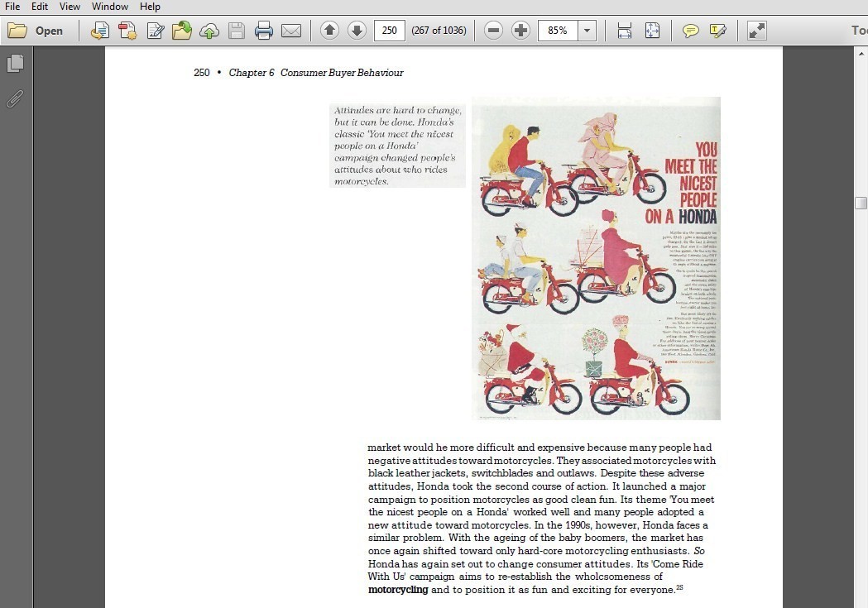Click the Save floppy disk icon

click(x=237, y=31)
